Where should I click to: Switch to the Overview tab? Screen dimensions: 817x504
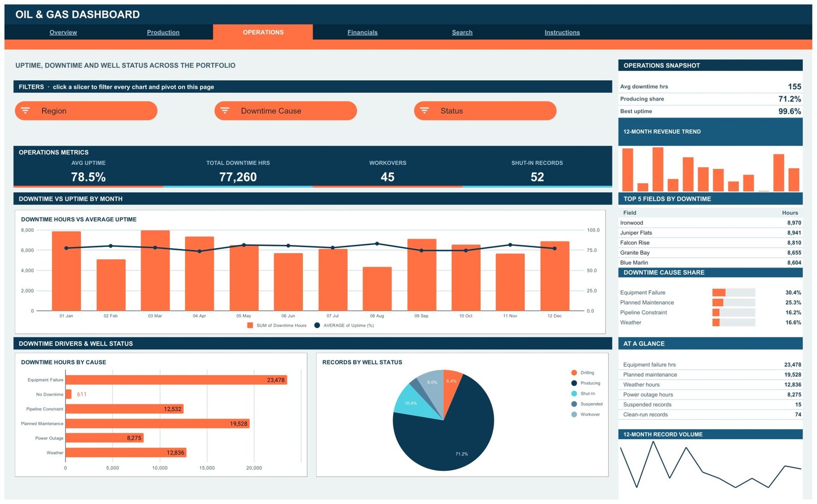click(x=63, y=32)
